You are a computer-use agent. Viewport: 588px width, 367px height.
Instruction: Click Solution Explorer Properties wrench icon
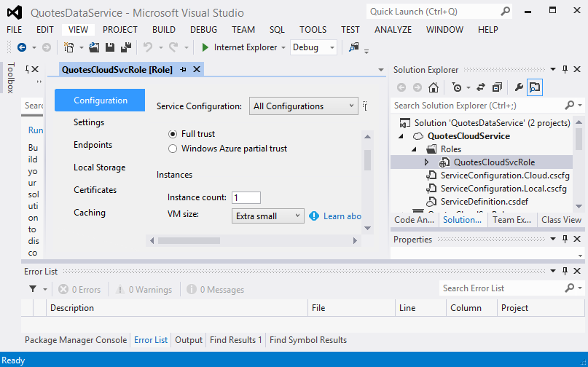[519, 87]
